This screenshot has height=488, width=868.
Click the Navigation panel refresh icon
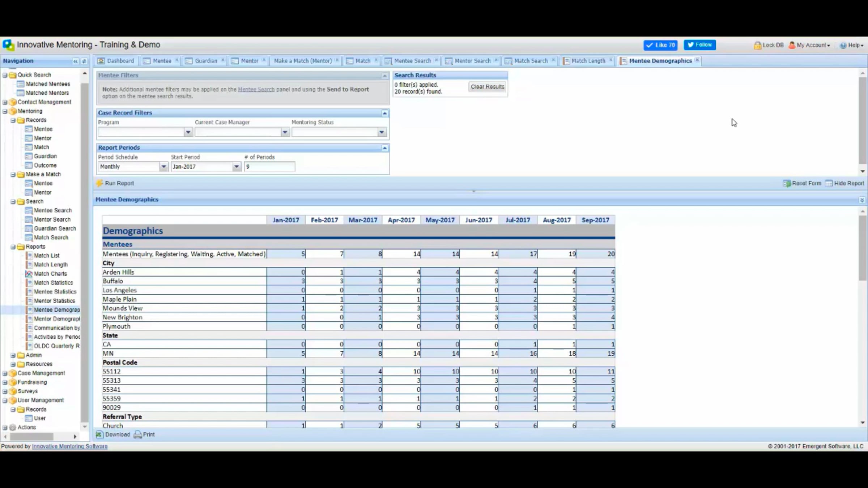pyautogui.click(x=84, y=61)
